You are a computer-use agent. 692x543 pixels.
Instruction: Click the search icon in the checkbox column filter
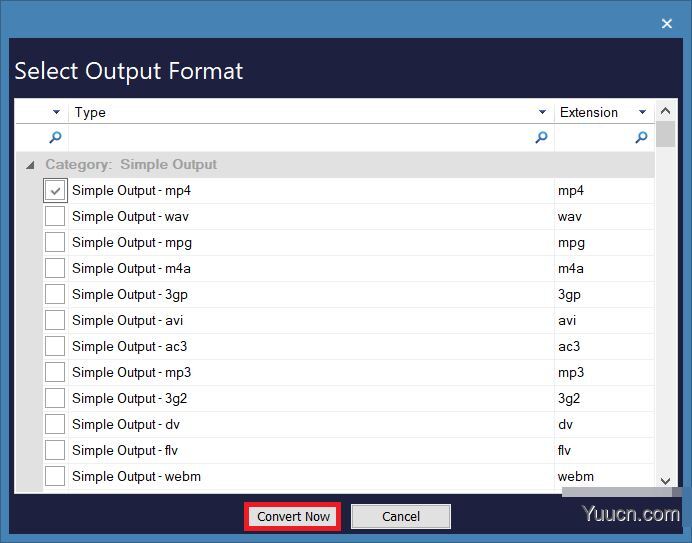click(x=55, y=137)
